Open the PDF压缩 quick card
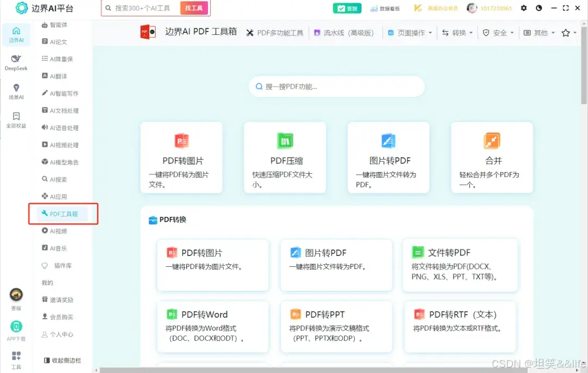Screen dimensions: 588x373 pos(285,157)
